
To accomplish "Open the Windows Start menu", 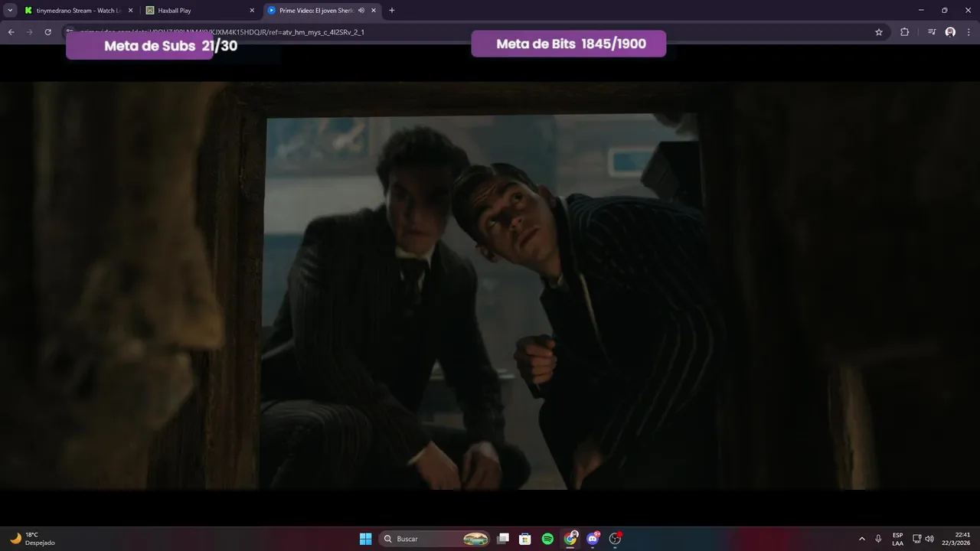I will [366, 539].
